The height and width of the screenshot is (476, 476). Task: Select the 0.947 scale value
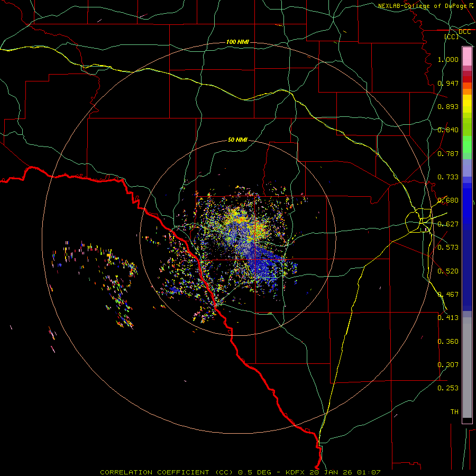tap(448, 83)
